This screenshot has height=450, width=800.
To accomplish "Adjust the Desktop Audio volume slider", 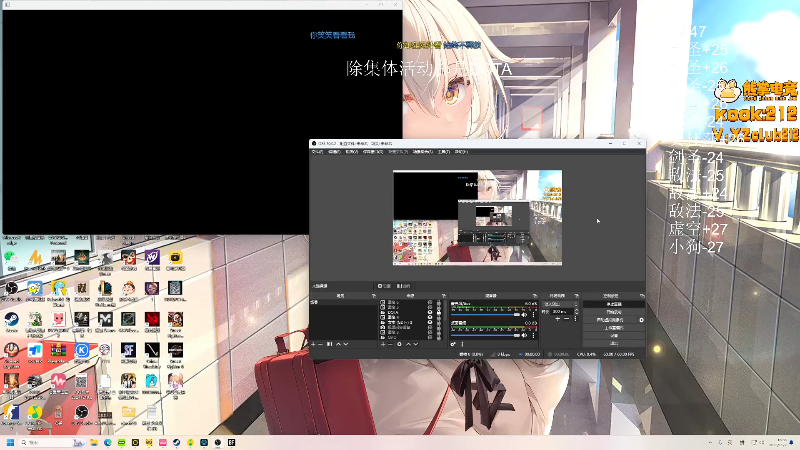I will [485, 336].
